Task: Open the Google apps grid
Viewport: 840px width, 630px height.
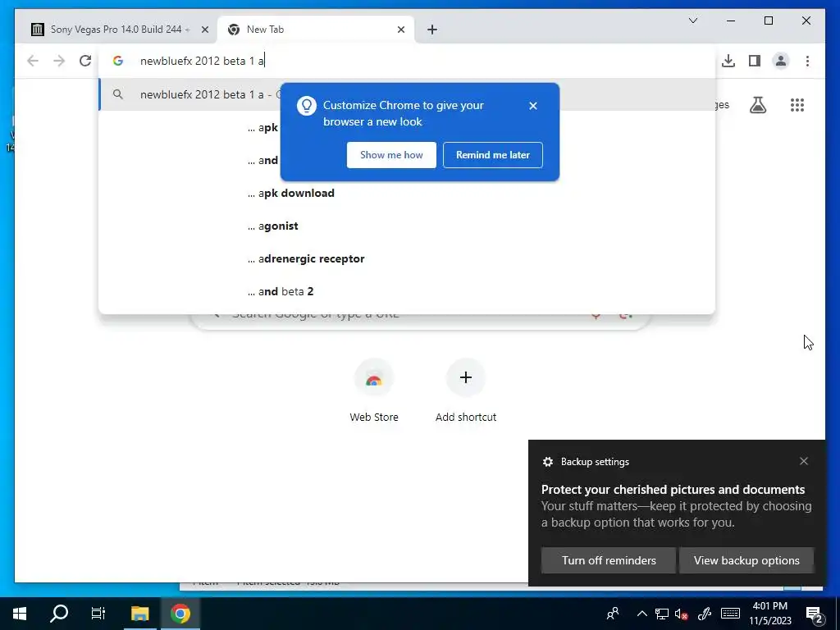Action: pos(797,105)
